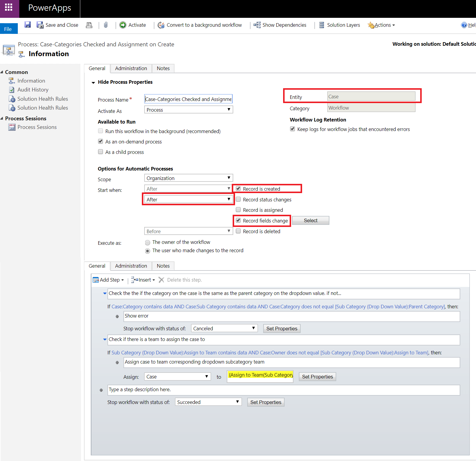Open the Succeeded stop status dropdown
The height and width of the screenshot is (461, 476).
pos(208,402)
